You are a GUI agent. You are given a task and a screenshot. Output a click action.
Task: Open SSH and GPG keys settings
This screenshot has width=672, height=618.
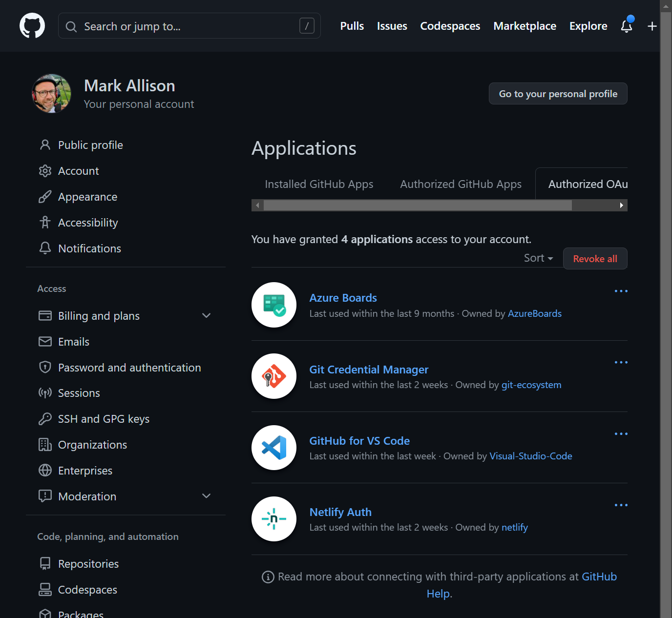point(104,419)
